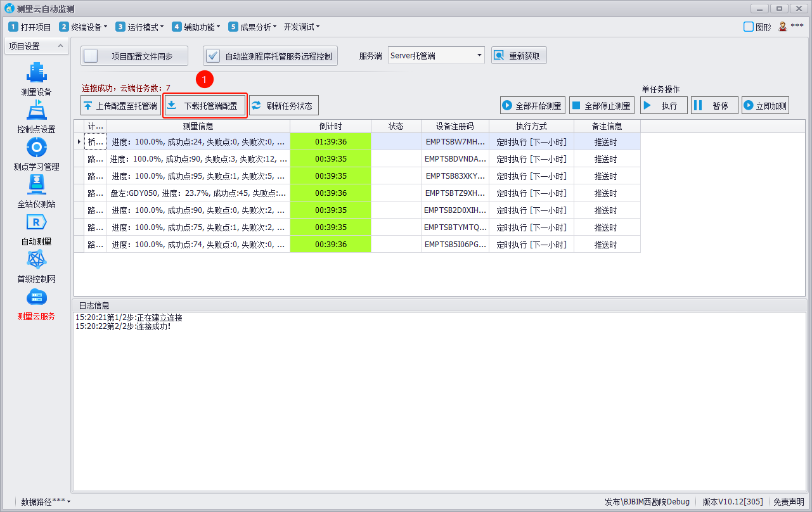The width and height of the screenshot is (812, 512).
Task: Click 下载托管端配置 button
Action: pyautogui.click(x=205, y=106)
